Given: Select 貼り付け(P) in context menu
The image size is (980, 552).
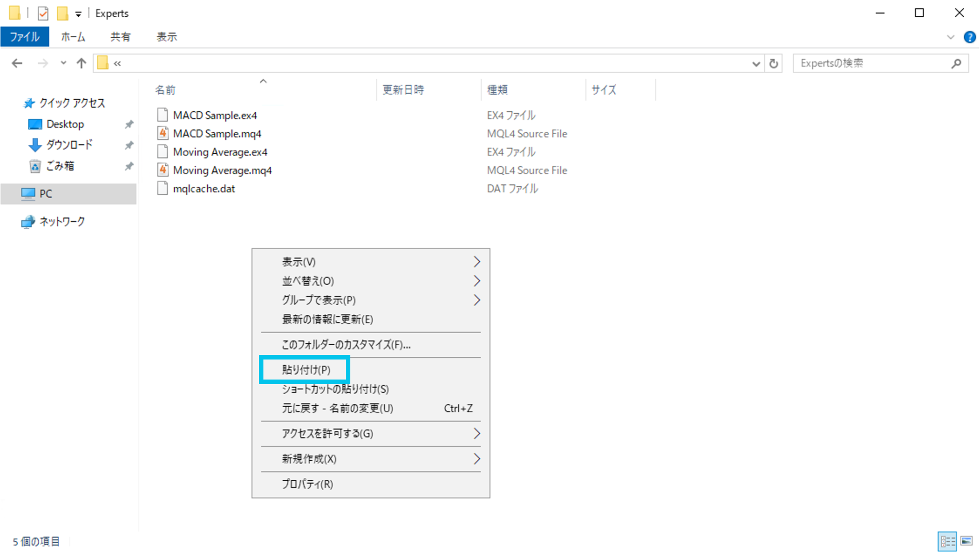Looking at the screenshot, I should [306, 370].
